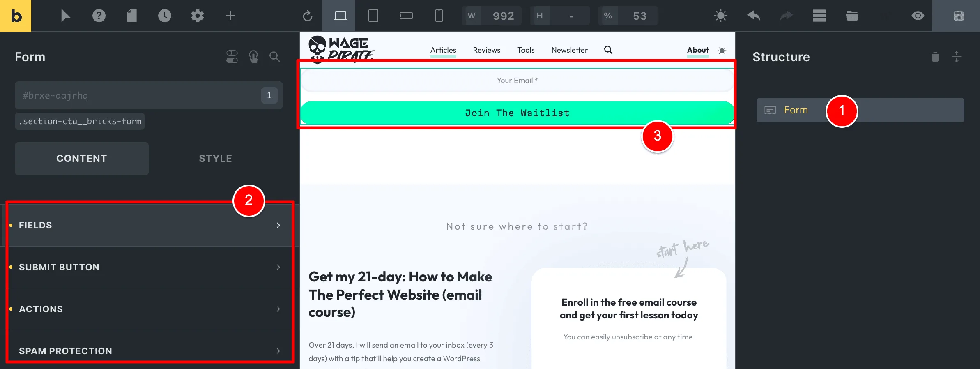
Task: Click the Join The Waitlist button
Action: pos(517,113)
